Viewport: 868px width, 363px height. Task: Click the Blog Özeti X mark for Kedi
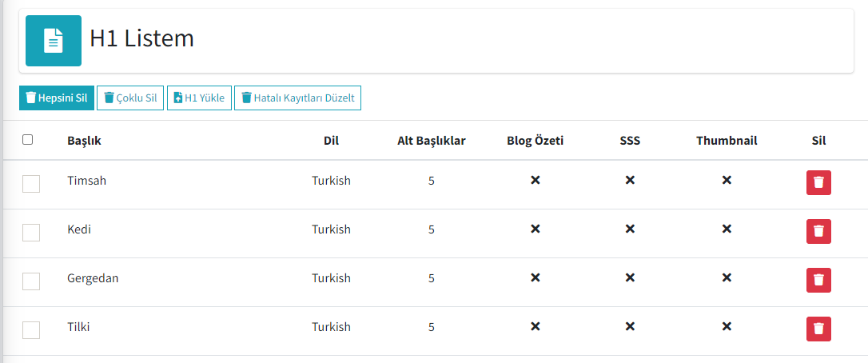point(535,229)
